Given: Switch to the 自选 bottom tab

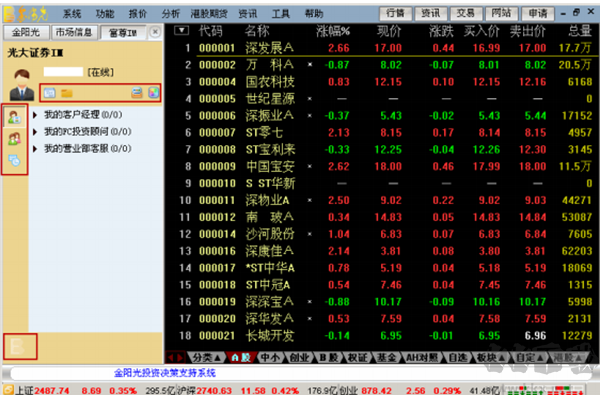Looking at the screenshot, I should coord(458,357).
